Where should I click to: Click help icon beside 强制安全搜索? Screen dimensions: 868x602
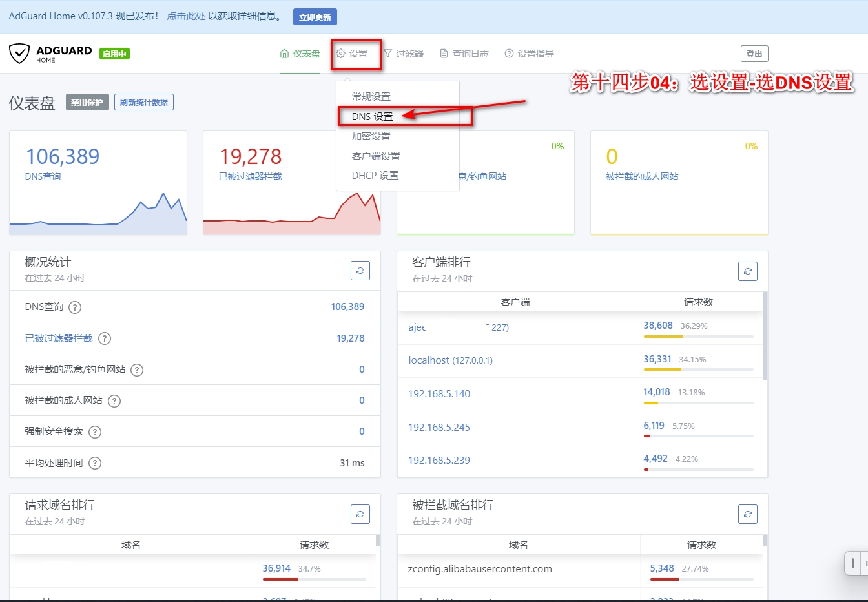point(95,432)
